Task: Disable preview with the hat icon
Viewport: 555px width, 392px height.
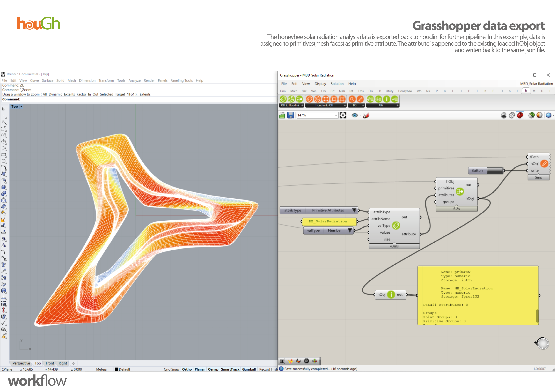Action: click(504, 115)
